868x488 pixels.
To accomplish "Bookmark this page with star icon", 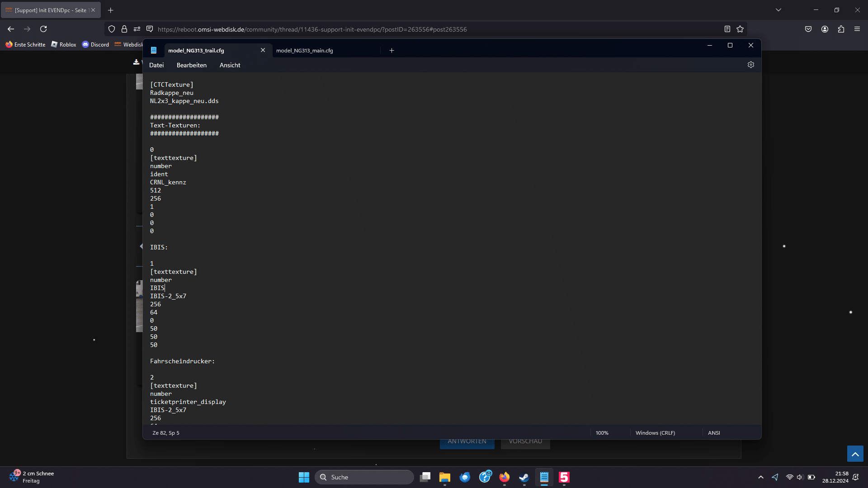I will (x=740, y=29).
